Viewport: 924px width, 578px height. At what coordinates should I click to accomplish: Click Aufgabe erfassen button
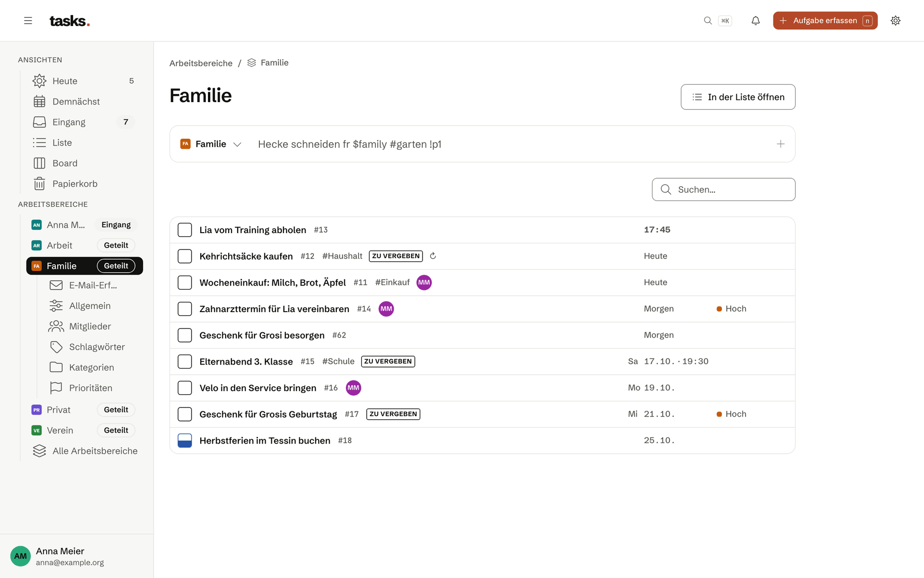825,21
